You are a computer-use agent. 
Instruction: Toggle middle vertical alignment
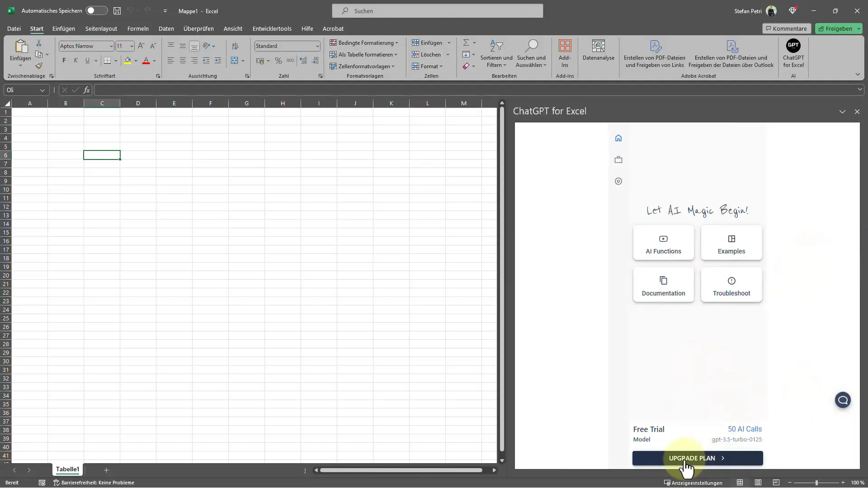point(182,46)
